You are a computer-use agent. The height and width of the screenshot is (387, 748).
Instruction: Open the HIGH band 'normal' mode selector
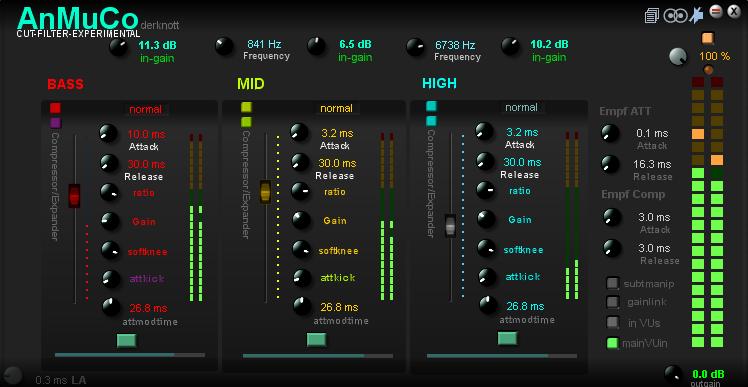coord(521,107)
